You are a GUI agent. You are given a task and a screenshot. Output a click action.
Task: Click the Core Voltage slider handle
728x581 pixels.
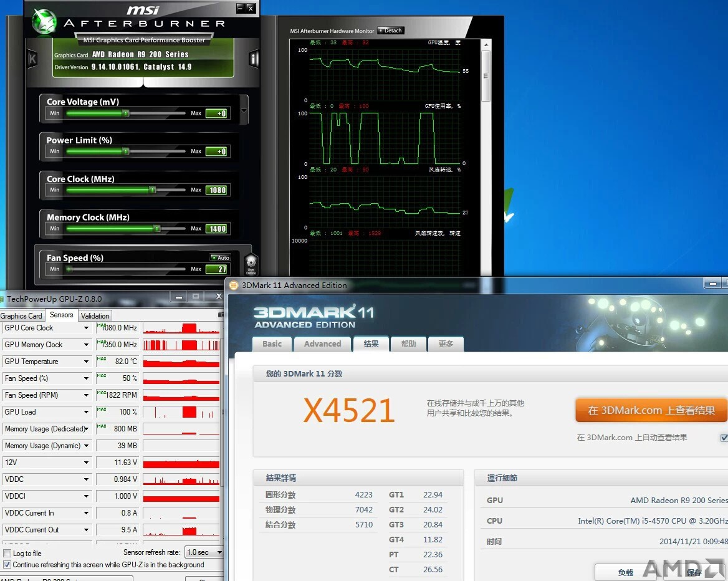point(126,113)
